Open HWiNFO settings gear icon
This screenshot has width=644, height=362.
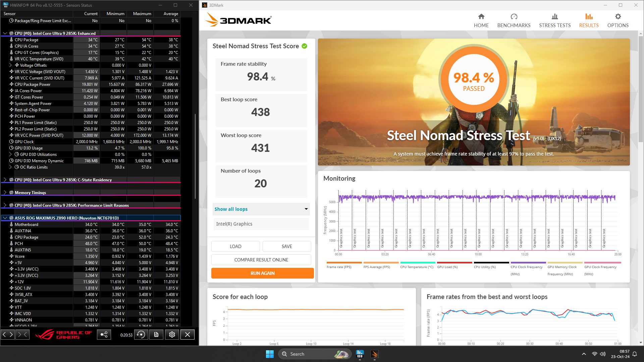point(172,335)
